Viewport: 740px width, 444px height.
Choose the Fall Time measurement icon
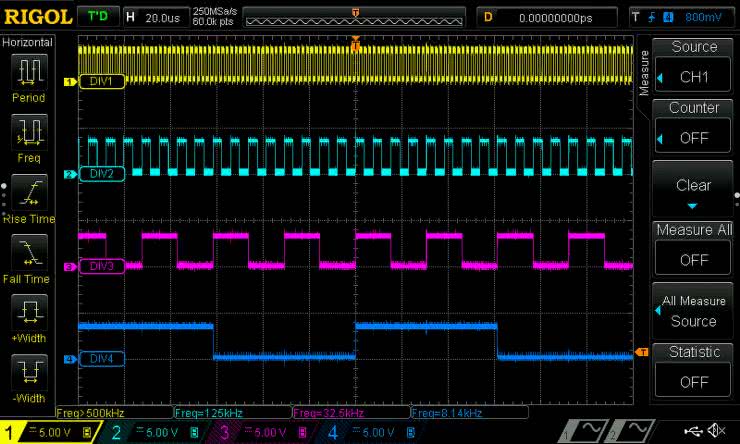point(29,250)
